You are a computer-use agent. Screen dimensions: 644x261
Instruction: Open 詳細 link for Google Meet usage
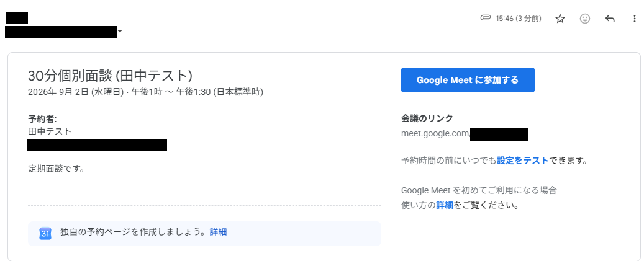point(445,205)
